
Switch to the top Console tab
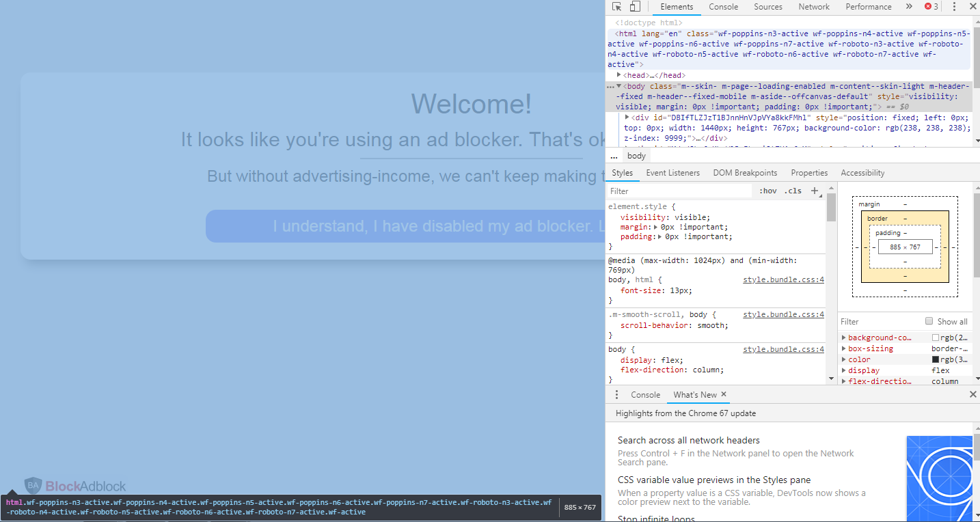point(723,7)
